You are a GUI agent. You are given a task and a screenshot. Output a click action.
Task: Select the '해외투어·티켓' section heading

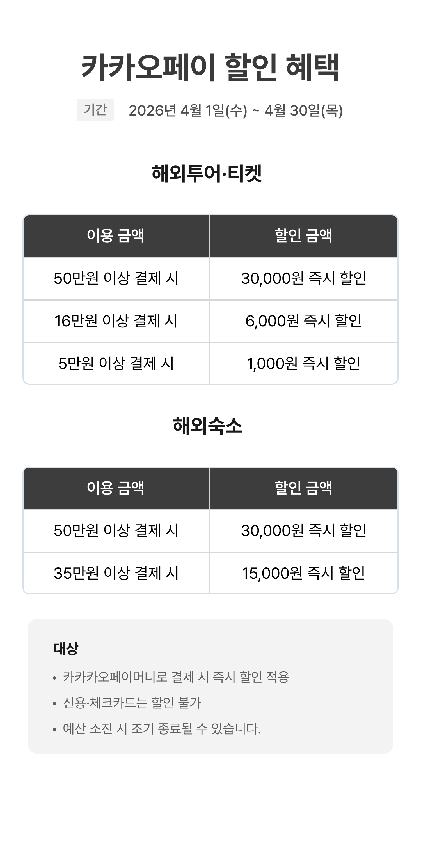coord(207,173)
